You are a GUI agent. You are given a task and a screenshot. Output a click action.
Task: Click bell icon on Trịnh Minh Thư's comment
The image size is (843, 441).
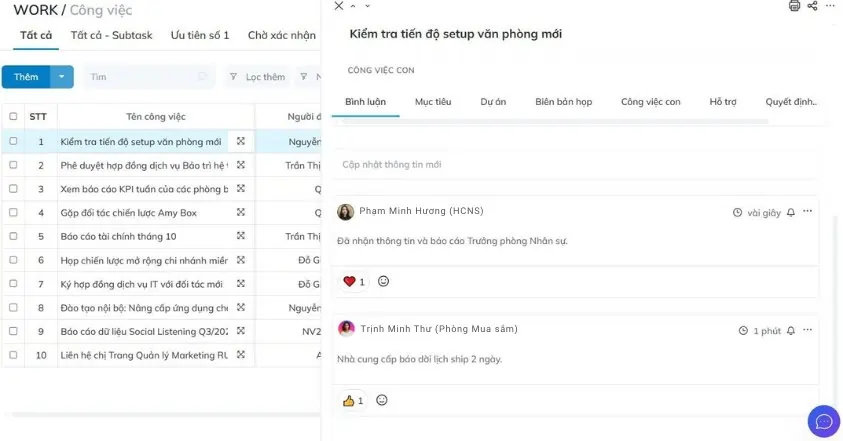click(x=791, y=330)
